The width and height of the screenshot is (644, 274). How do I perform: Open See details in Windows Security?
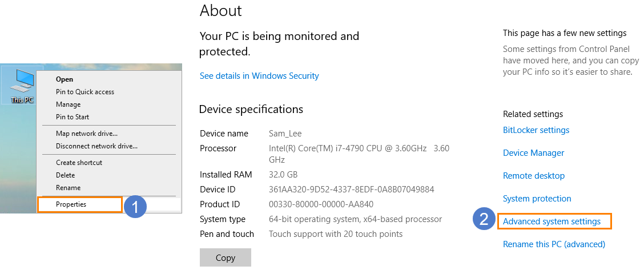(259, 75)
